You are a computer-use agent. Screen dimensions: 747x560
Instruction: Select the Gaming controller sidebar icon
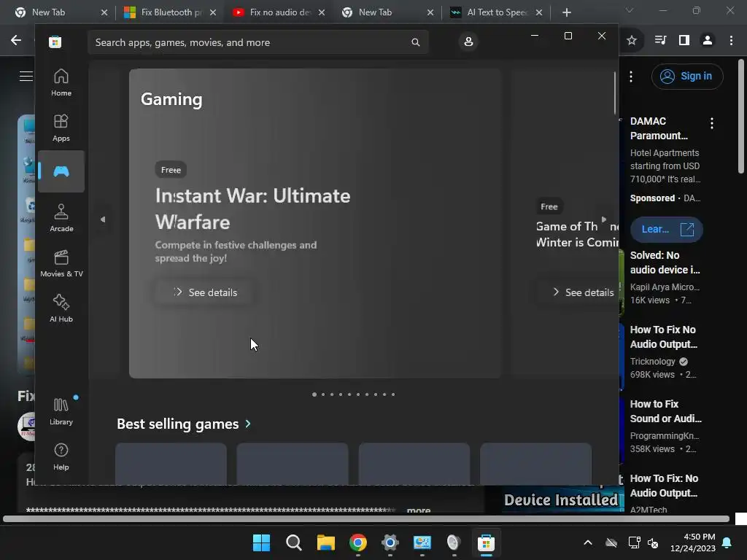(61, 171)
